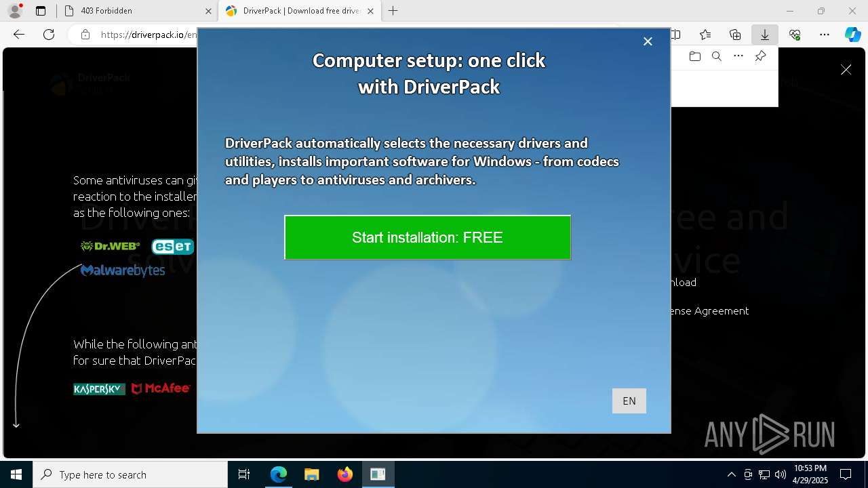Open the License Agreement link
The height and width of the screenshot is (488, 868).
pyautogui.click(x=709, y=310)
